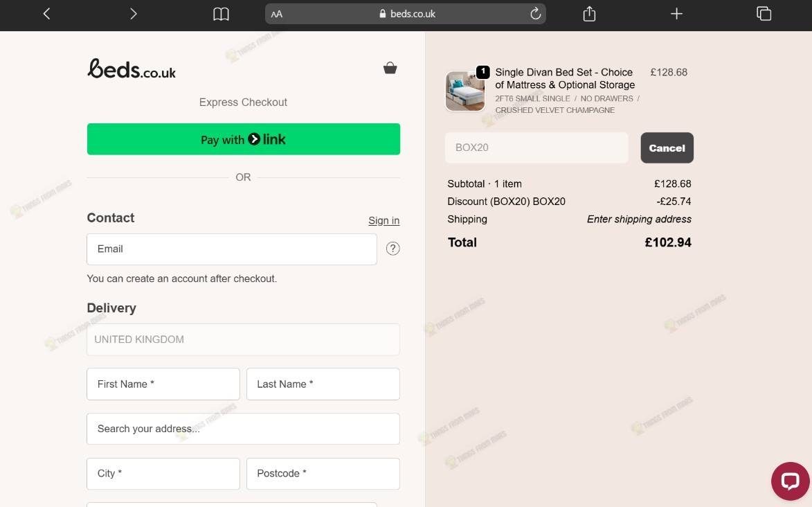The image size is (812, 507).
Task: Open the bookmarks book icon
Action: click(x=221, y=14)
